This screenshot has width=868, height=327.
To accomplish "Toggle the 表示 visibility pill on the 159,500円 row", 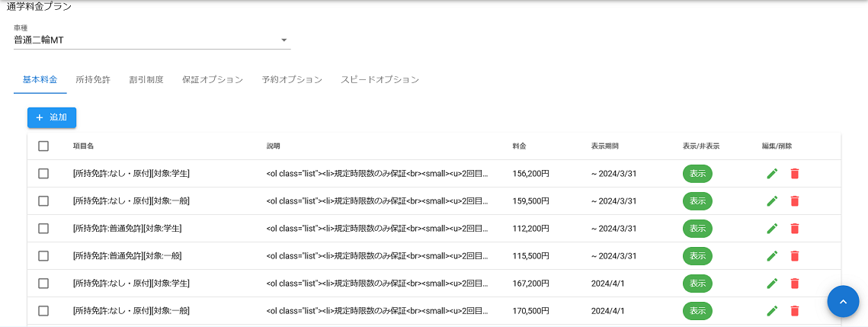I will click(697, 201).
